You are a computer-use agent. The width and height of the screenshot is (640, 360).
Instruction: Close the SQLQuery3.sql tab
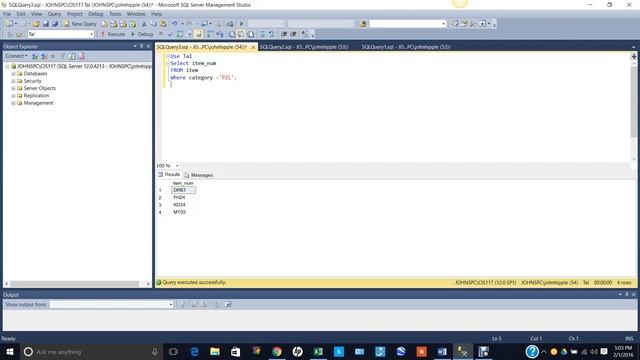(253, 47)
